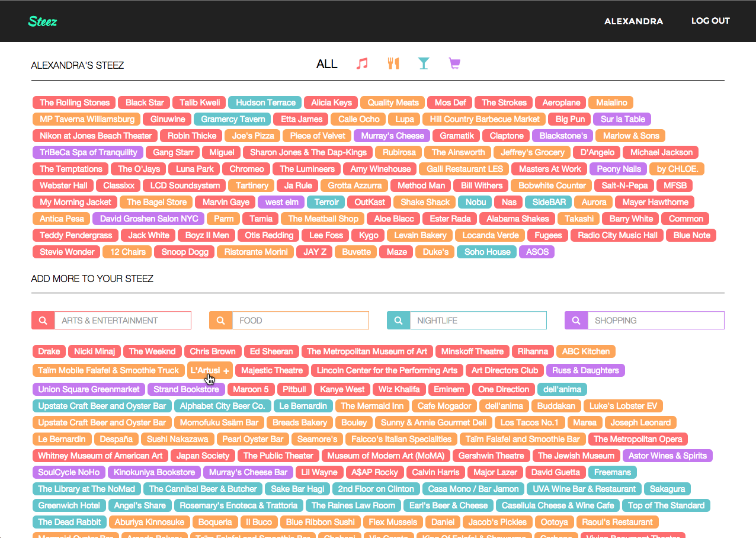Add The Metropolitan Opera tag
This screenshot has height=538, width=756.
638,439
